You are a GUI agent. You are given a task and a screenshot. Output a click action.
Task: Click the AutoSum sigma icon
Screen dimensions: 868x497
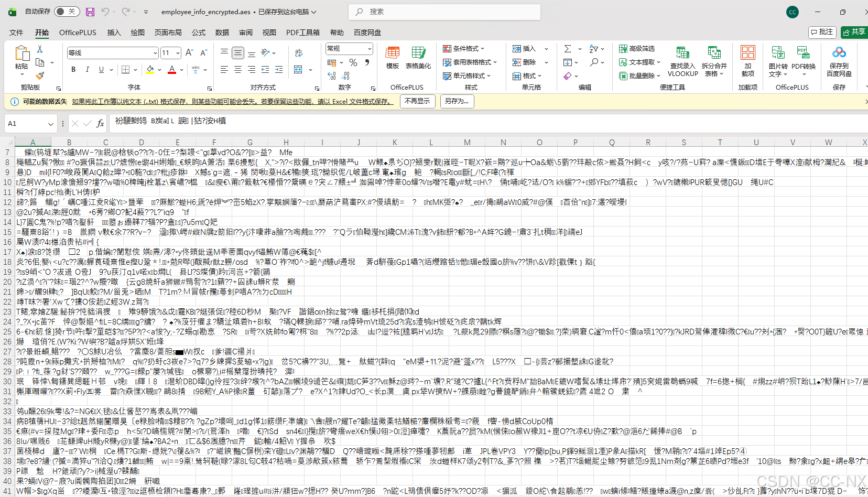[568, 49]
